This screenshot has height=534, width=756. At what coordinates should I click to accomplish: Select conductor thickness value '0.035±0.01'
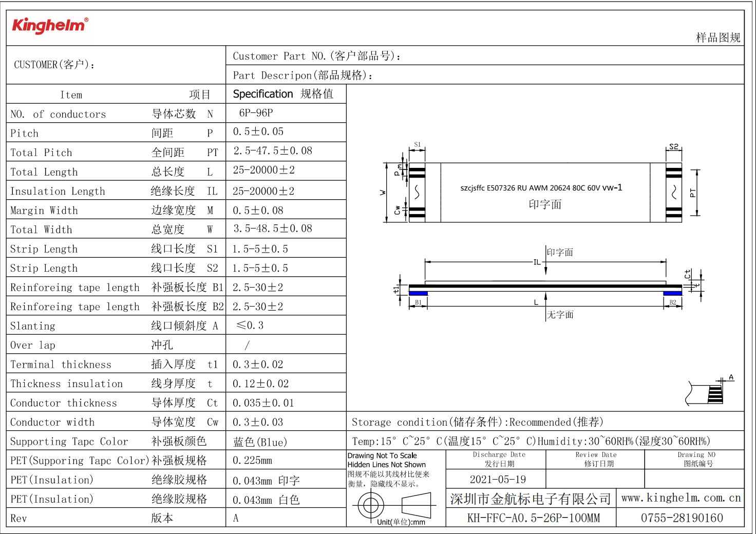click(x=263, y=403)
